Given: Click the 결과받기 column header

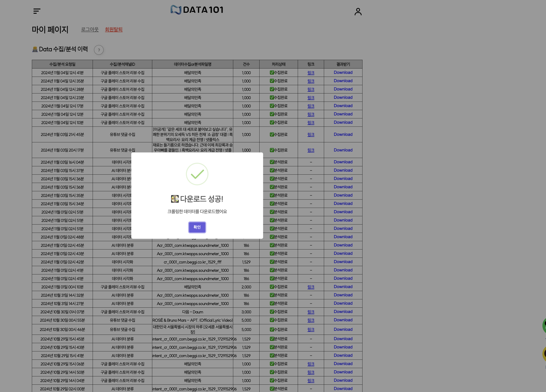Looking at the screenshot, I should (343, 64).
